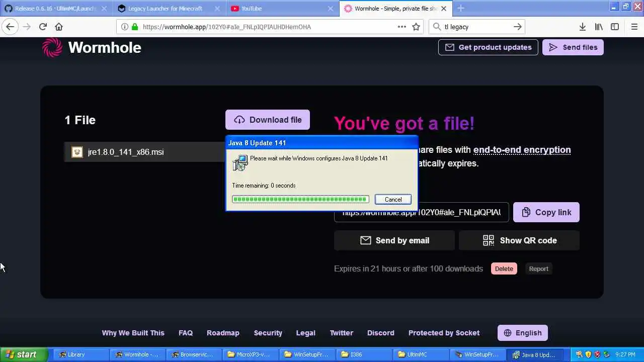Reload the current Wormhole page

(x=43, y=27)
